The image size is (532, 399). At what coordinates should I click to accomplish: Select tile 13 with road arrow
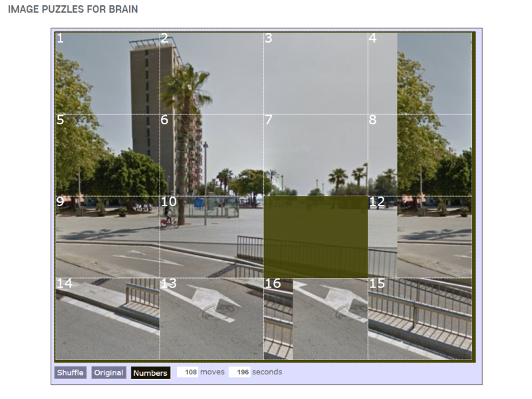click(x=211, y=319)
